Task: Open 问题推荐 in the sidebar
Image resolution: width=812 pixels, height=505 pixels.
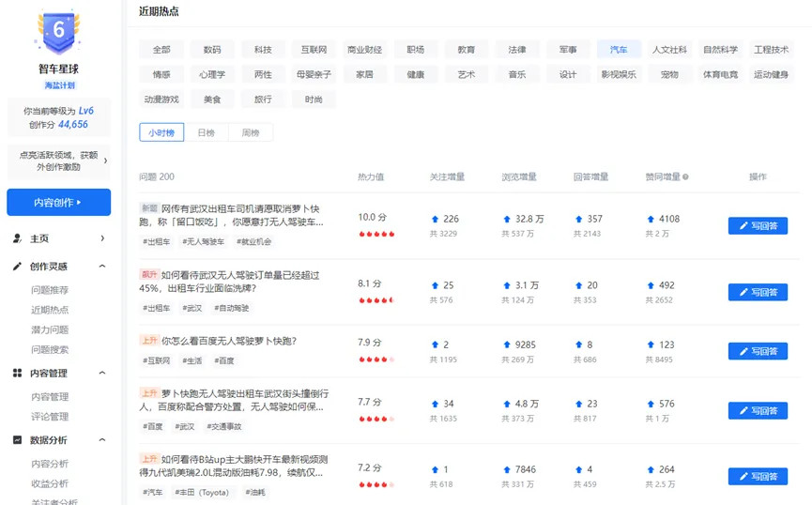Action: tap(50, 290)
